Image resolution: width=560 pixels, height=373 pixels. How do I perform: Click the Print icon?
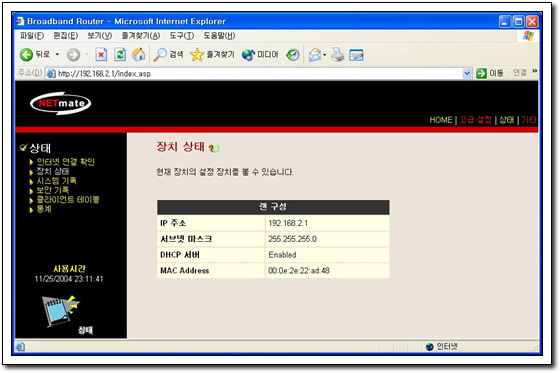tap(338, 55)
